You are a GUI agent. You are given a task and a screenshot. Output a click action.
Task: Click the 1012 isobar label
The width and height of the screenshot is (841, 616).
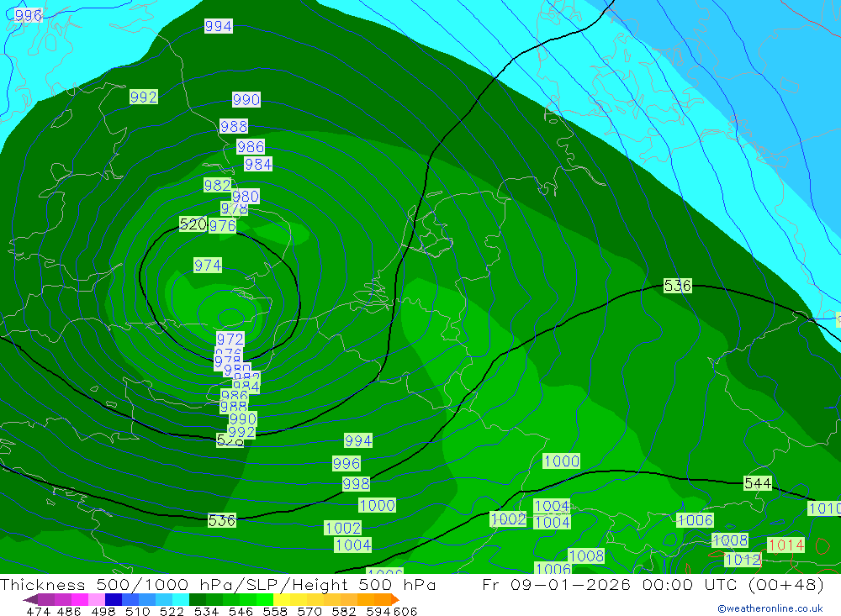[743, 560]
